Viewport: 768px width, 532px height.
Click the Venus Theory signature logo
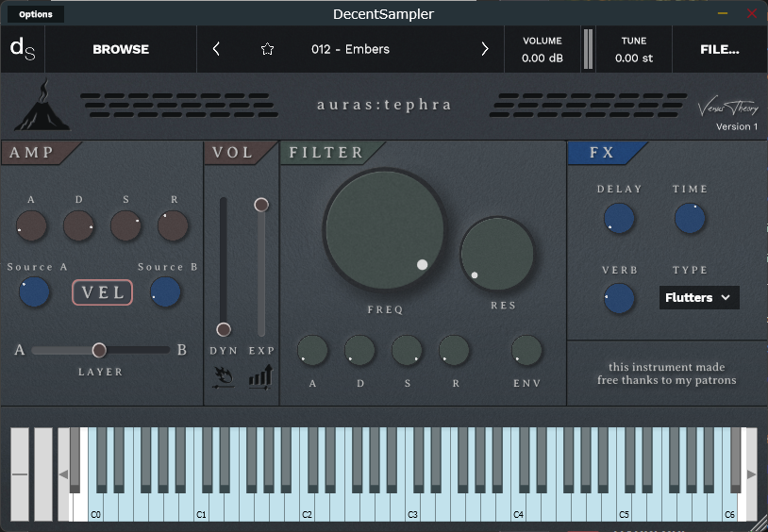click(727, 108)
